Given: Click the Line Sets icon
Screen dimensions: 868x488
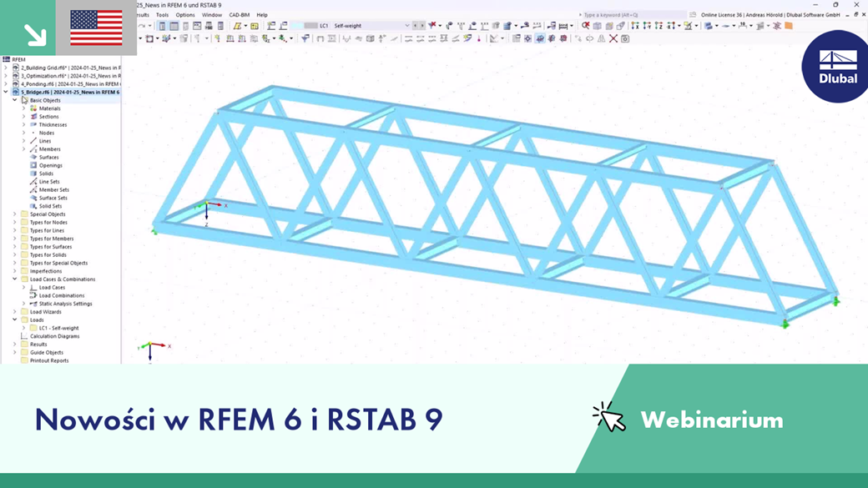Looking at the screenshot, I should pyautogui.click(x=33, y=182).
